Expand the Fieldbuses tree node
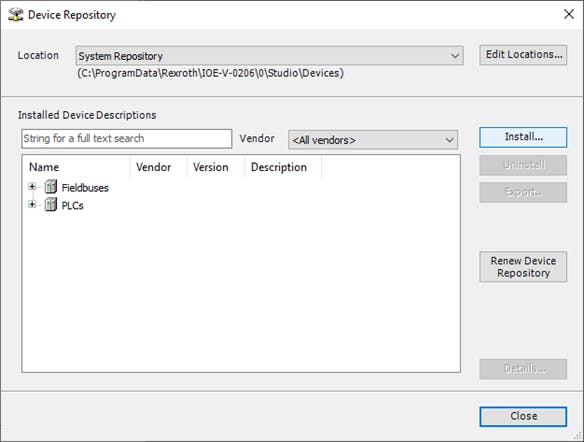584x442 pixels. (32, 187)
